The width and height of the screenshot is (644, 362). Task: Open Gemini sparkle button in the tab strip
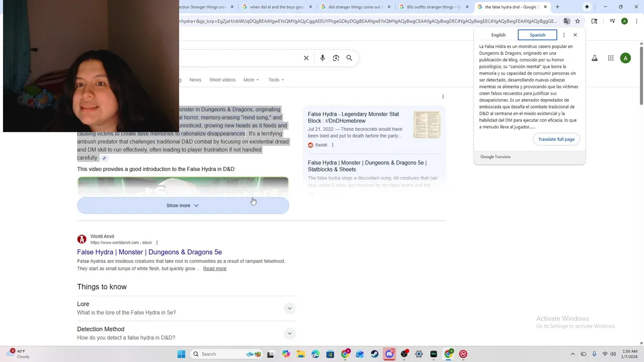tap(587, 7)
